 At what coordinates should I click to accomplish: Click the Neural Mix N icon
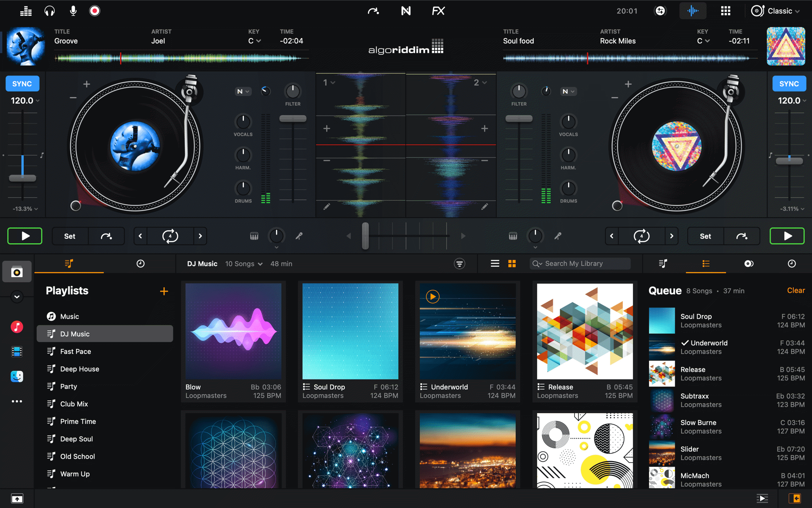tap(406, 11)
